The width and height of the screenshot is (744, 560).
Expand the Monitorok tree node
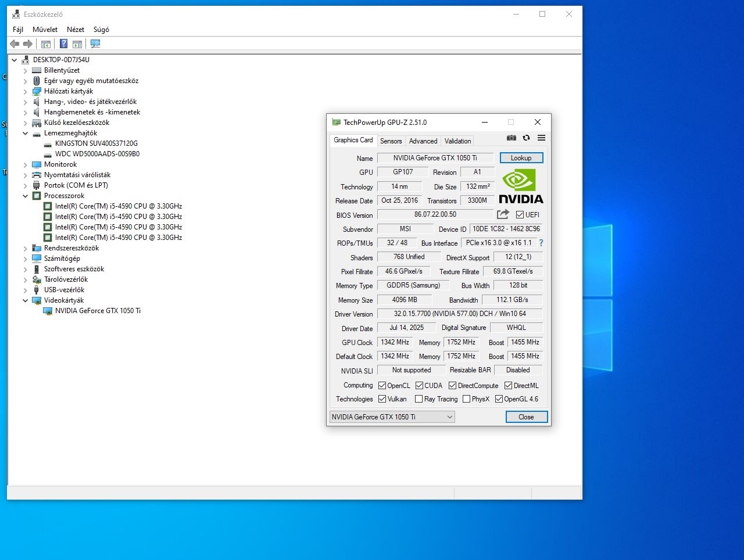coord(25,165)
